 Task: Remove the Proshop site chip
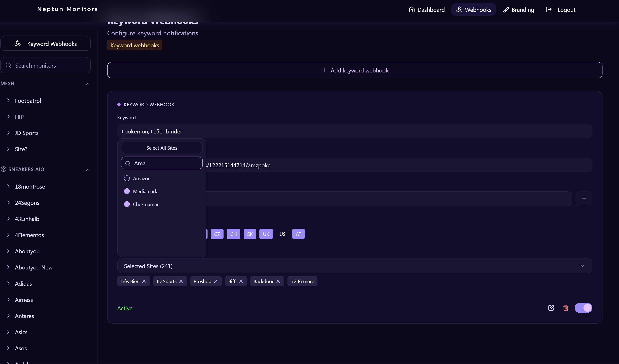coord(216,281)
